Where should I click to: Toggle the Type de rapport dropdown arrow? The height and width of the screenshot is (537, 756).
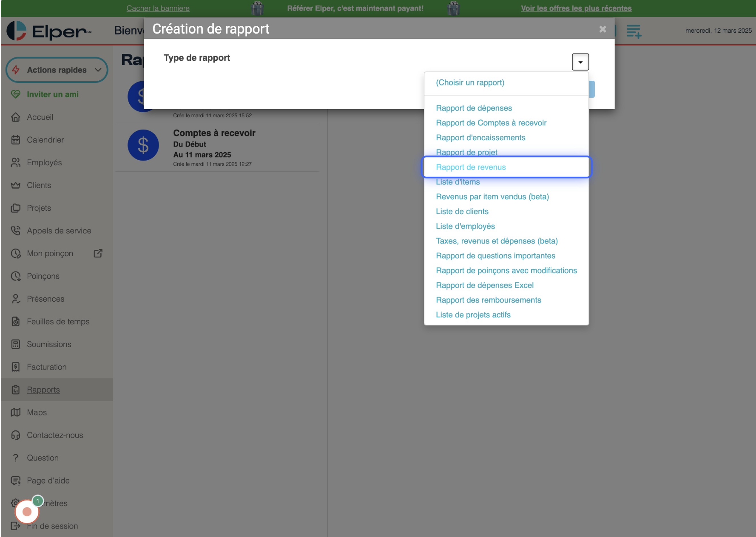580,62
